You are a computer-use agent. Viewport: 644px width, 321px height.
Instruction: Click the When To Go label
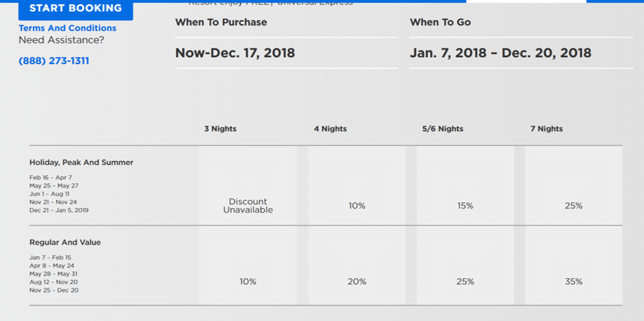coord(440,22)
